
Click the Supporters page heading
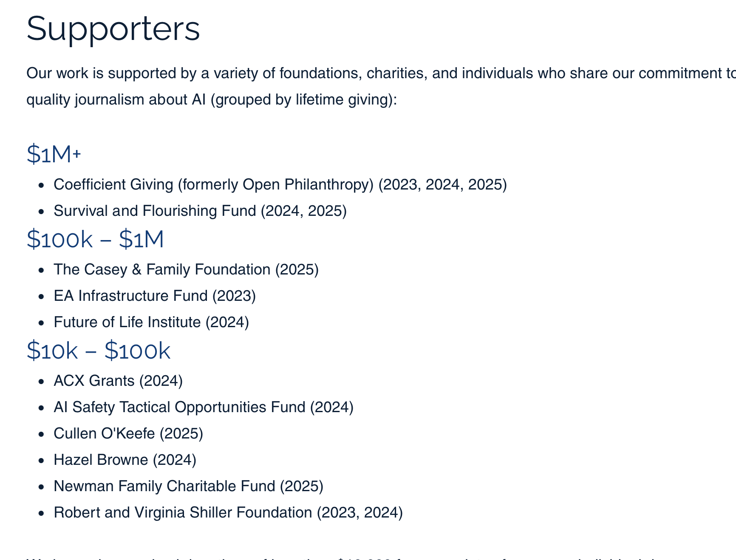(113, 28)
